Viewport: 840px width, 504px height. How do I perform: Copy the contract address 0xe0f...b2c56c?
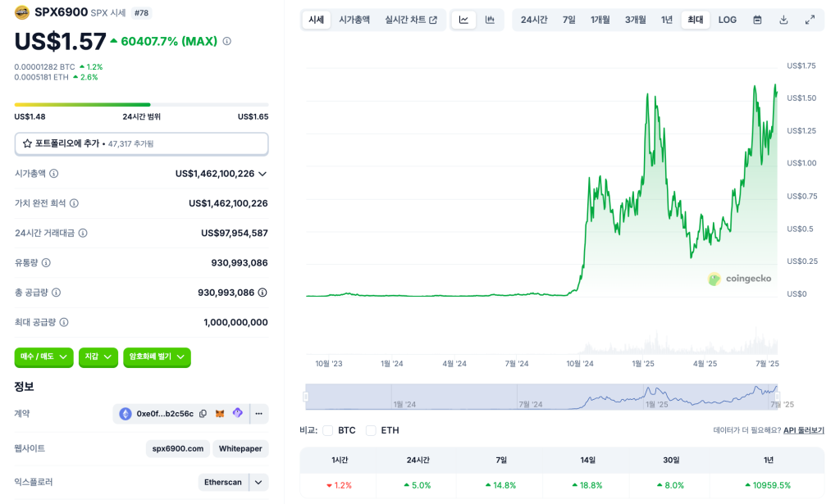click(x=203, y=414)
